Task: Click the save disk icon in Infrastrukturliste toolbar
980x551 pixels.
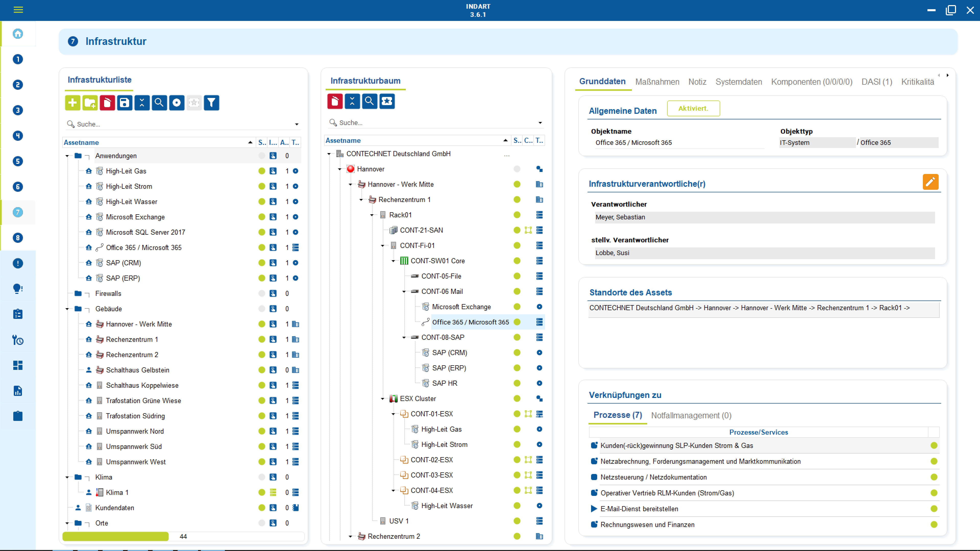Action: point(124,103)
